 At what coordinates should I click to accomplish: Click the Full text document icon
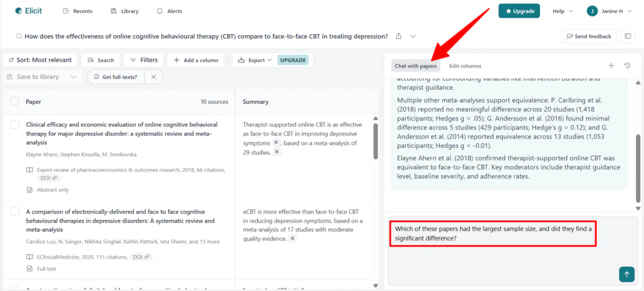[x=30, y=268]
